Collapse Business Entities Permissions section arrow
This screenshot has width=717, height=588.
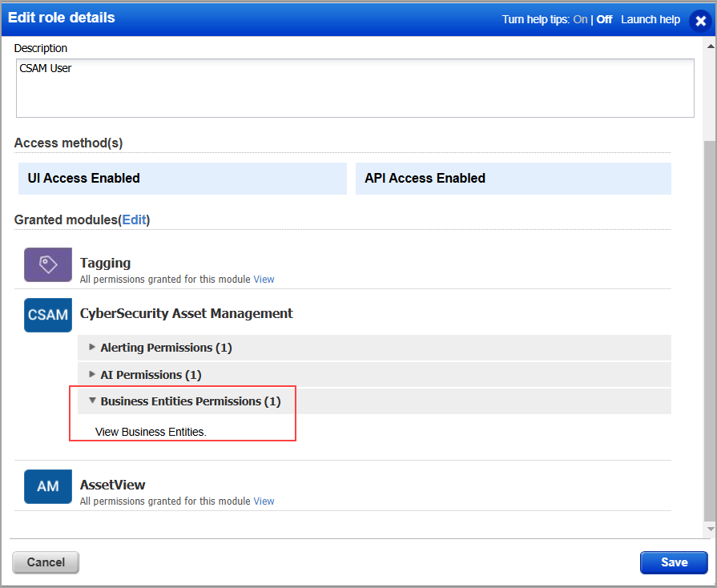(92, 401)
